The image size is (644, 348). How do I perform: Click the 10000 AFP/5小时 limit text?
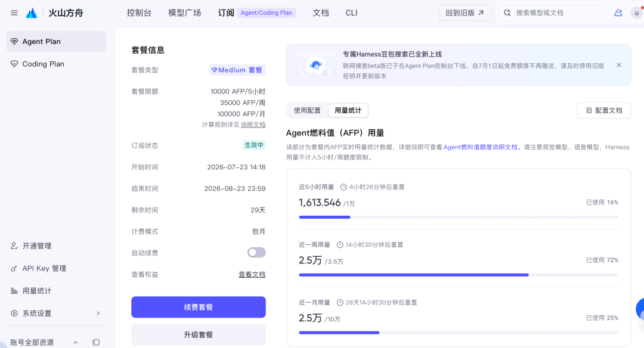pos(238,92)
